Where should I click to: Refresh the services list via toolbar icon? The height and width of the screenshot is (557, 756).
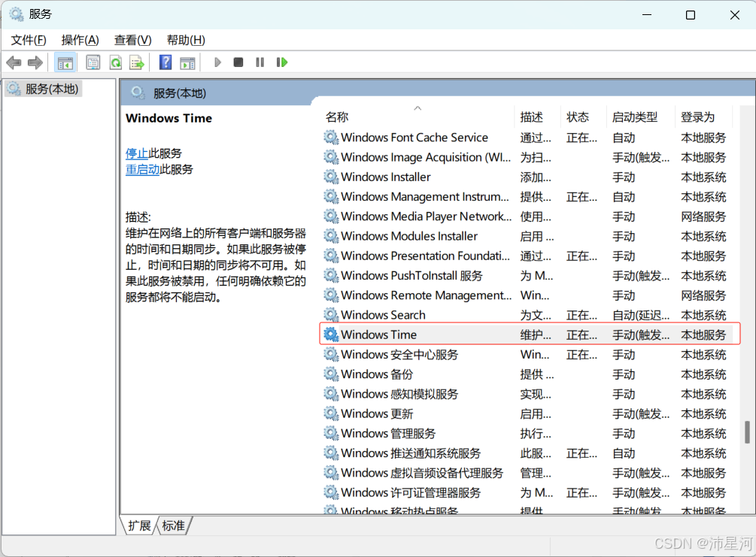coord(116,62)
